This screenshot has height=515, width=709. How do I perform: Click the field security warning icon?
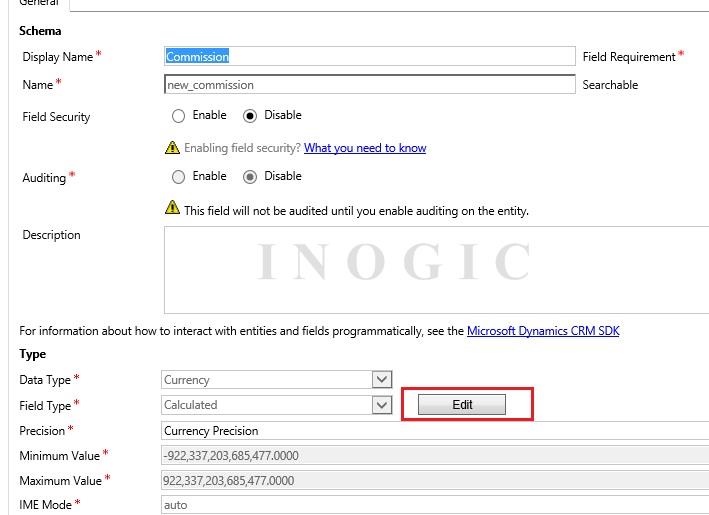pos(173,148)
